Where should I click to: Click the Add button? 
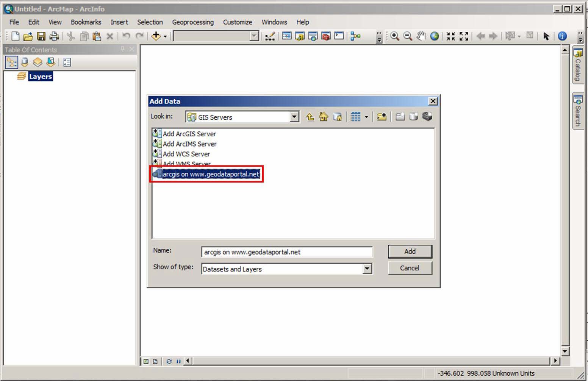point(410,251)
